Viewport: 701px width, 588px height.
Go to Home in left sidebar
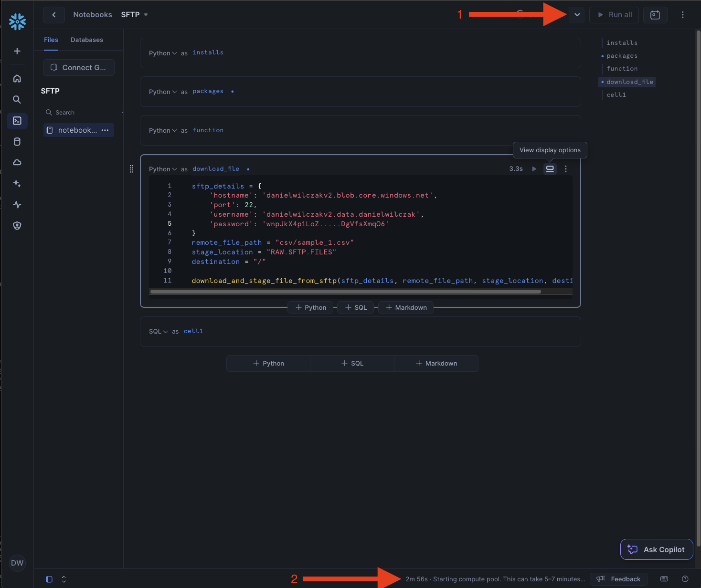pos(17,79)
